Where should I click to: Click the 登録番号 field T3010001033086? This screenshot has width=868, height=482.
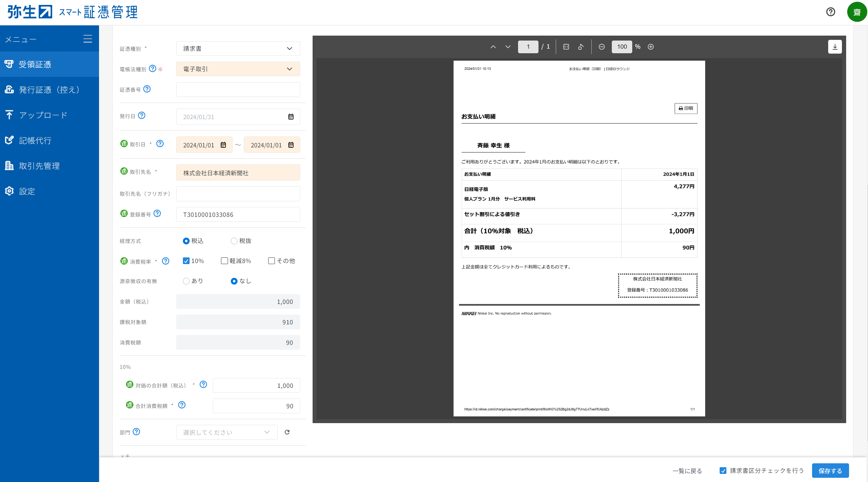point(238,214)
